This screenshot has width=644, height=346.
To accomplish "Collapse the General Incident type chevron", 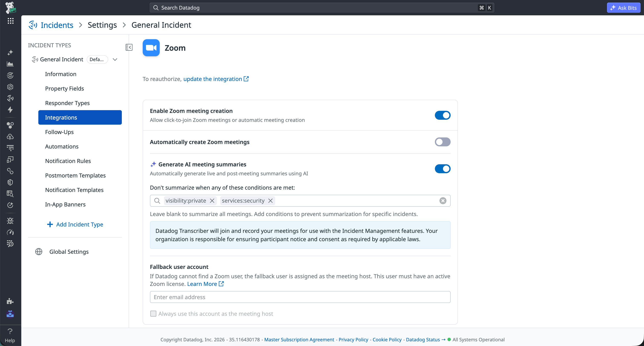I will tap(115, 59).
